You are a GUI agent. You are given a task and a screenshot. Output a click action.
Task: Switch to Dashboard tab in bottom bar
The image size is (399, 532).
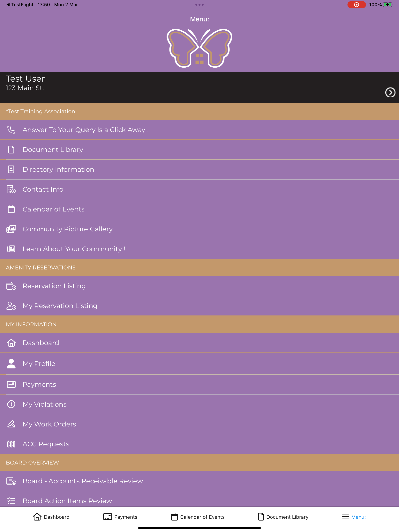pos(51,517)
